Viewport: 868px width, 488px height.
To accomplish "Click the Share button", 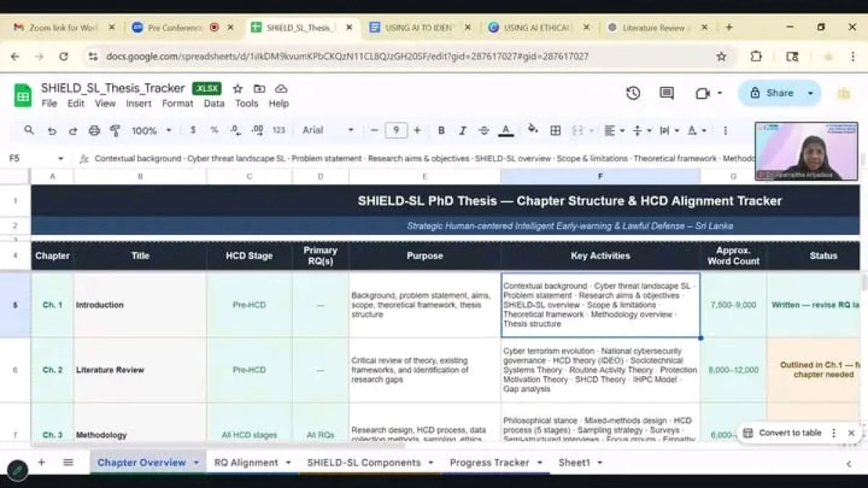I will click(x=771, y=93).
